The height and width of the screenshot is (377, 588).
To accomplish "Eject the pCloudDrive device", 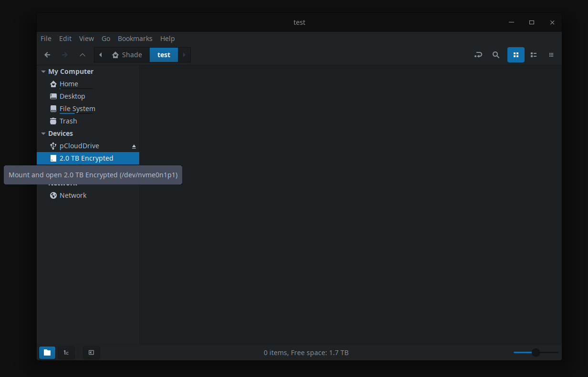I will pyautogui.click(x=134, y=145).
